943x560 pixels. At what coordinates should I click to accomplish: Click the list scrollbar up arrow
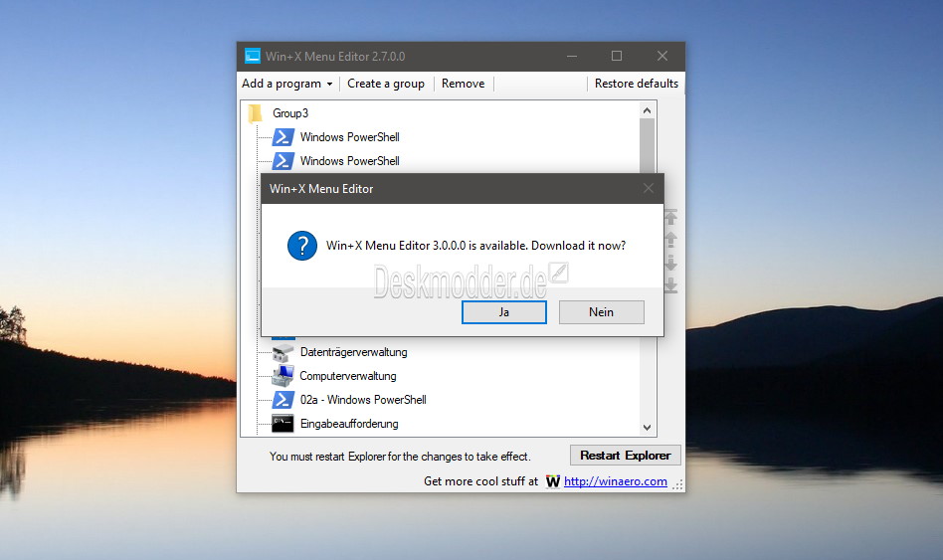click(648, 110)
